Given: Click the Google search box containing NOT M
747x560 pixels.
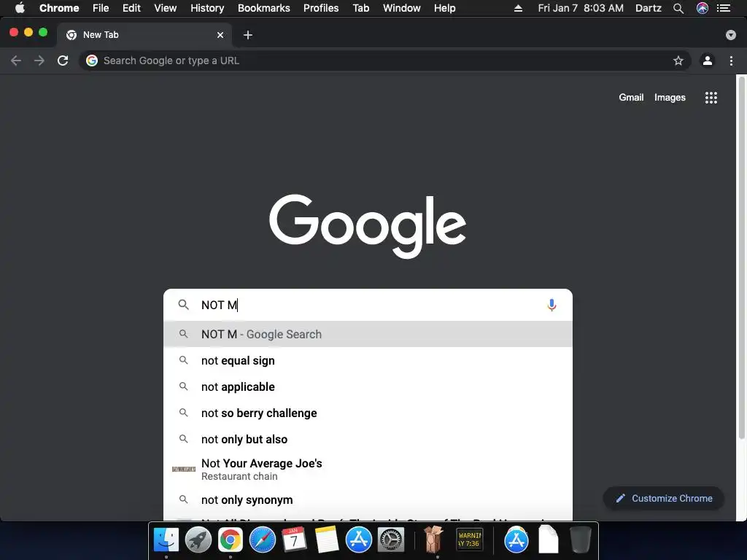Looking at the screenshot, I should (368, 305).
